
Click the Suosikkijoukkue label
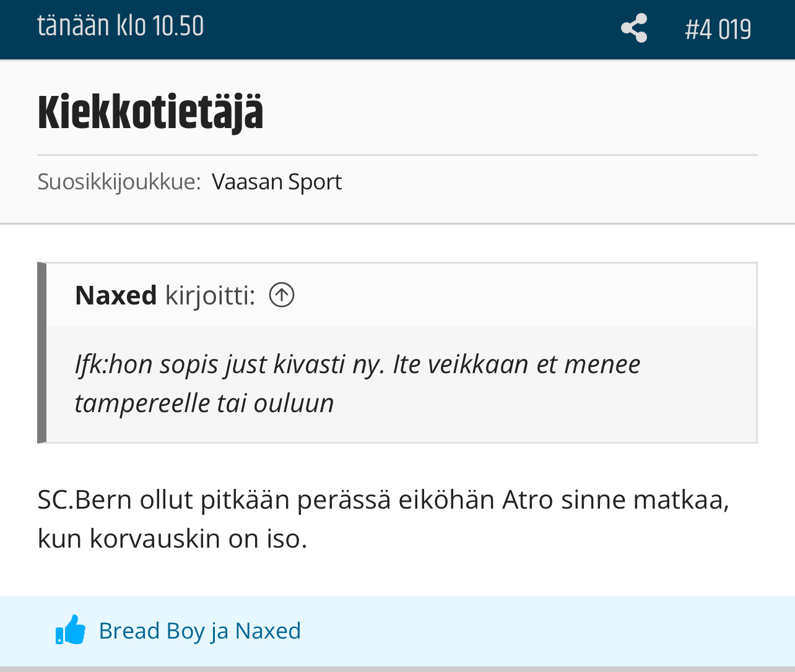[119, 182]
